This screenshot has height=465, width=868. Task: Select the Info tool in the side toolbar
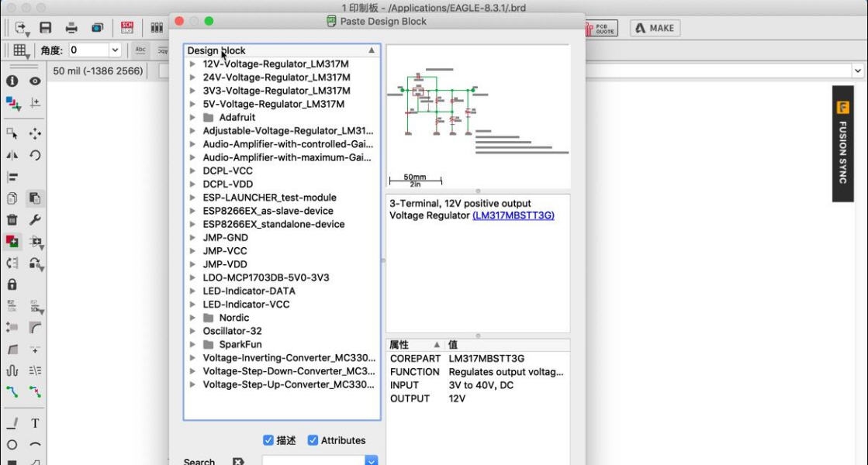click(12, 81)
